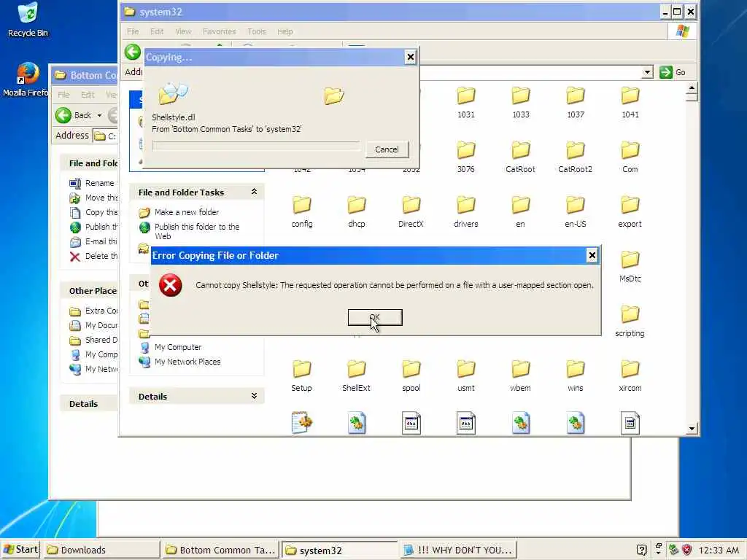Screen dimensions: 747x560
Task: Select the en folder
Action: click(520, 212)
